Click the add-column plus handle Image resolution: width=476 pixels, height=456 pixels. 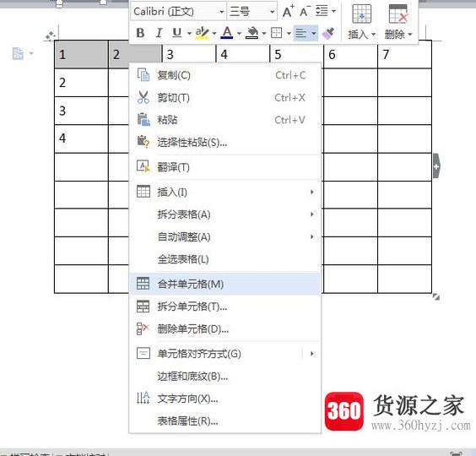(x=436, y=166)
